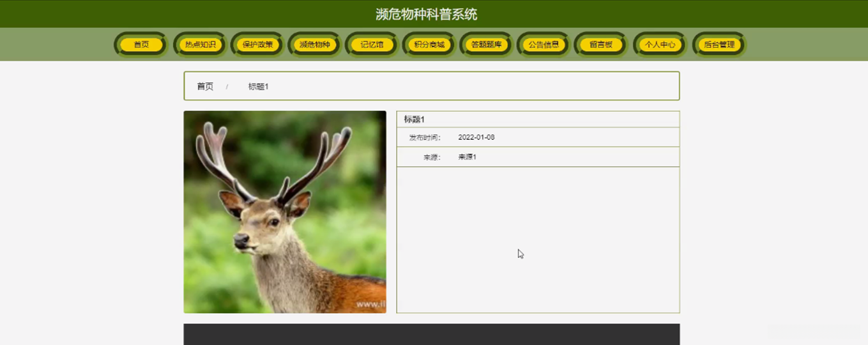Select the 标题1 heading in details panel
868x345 pixels.
click(x=415, y=119)
